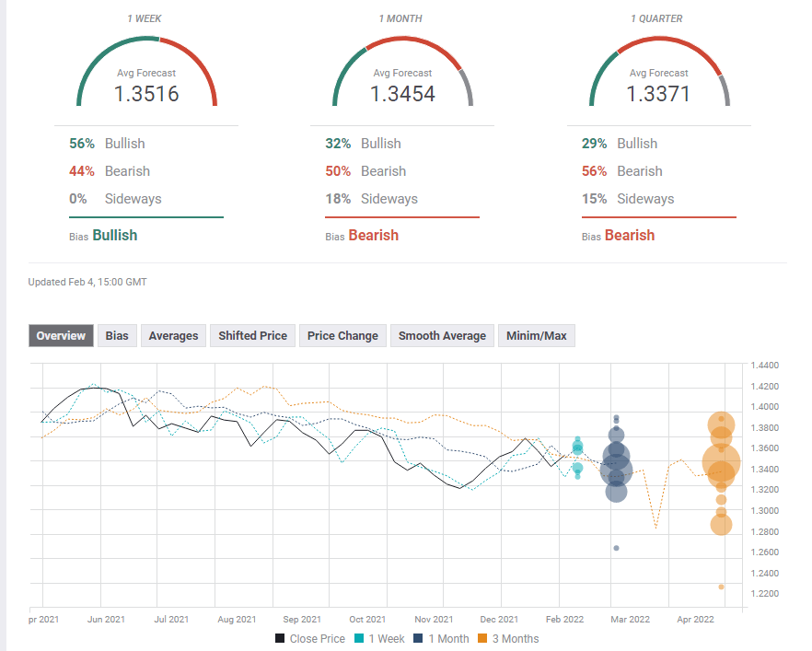
Task: Show the Shifted Price view
Action: click(x=252, y=336)
